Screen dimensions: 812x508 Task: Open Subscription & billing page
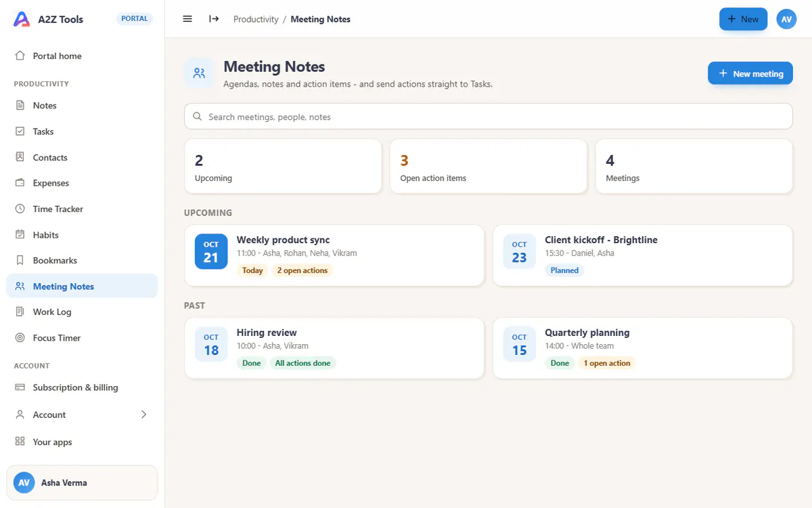pyautogui.click(x=82, y=387)
